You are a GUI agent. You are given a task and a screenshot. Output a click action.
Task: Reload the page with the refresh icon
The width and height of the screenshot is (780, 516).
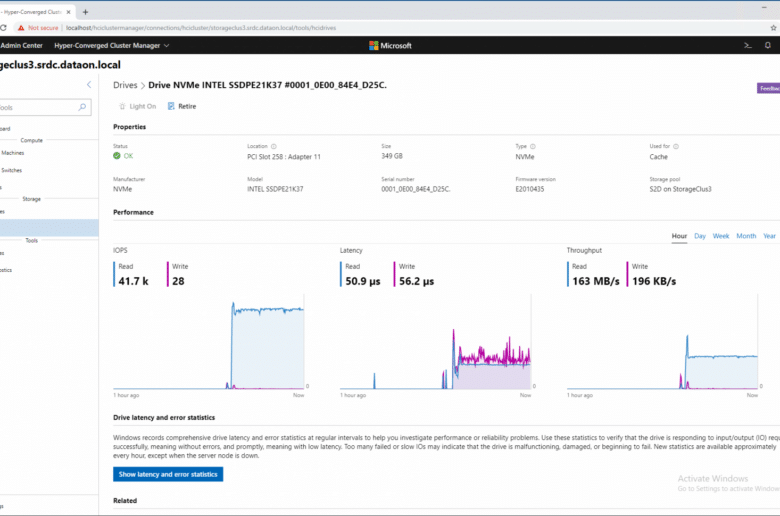pos(3,28)
